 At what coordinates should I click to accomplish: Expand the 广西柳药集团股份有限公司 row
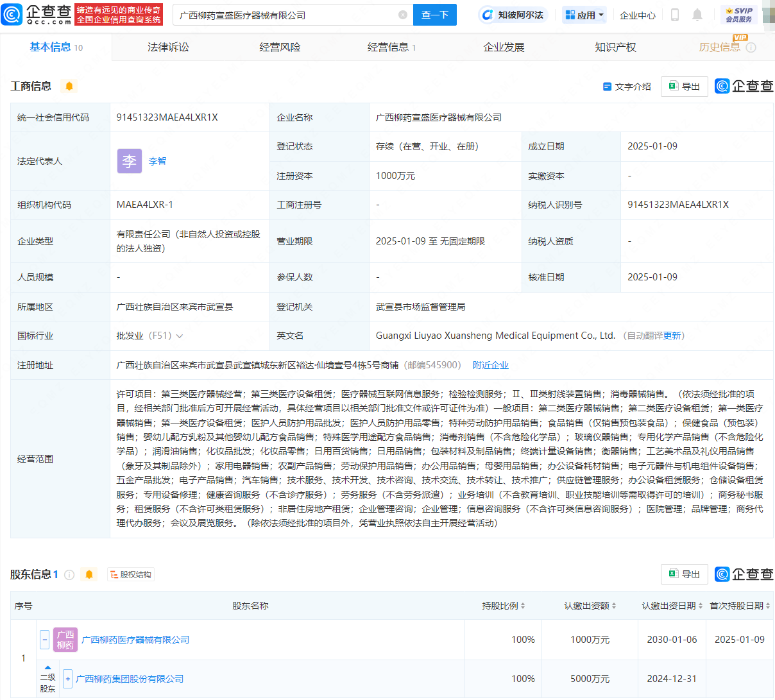tap(68, 679)
